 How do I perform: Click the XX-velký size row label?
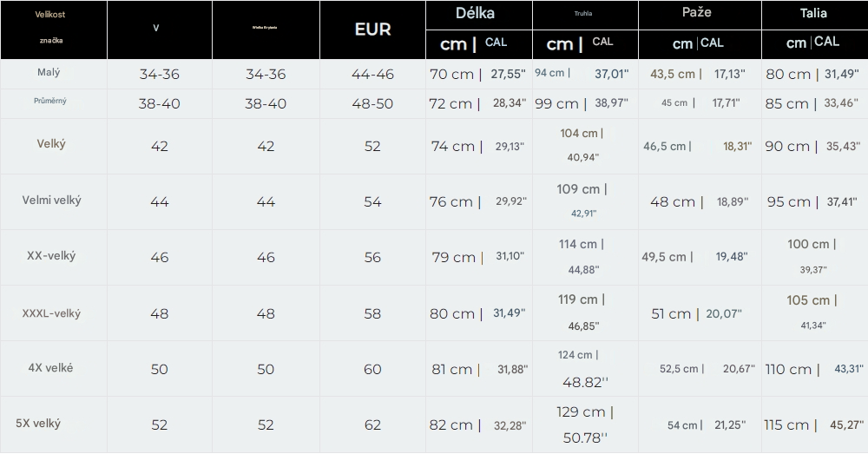52,256
